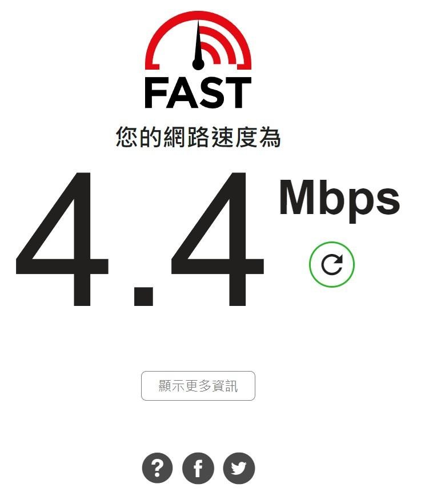Open the help question mark icon
Viewport: 445px width, 504px height.
(157, 468)
